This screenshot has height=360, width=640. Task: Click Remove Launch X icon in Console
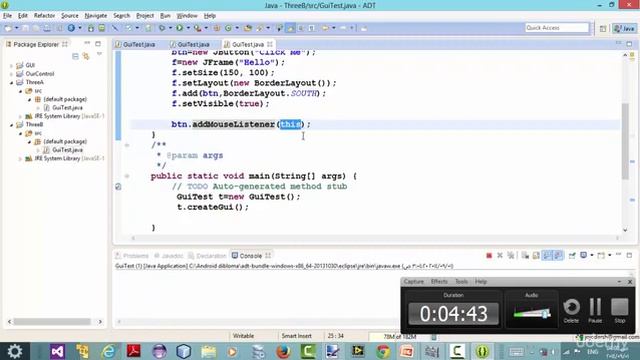coord(500,256)
